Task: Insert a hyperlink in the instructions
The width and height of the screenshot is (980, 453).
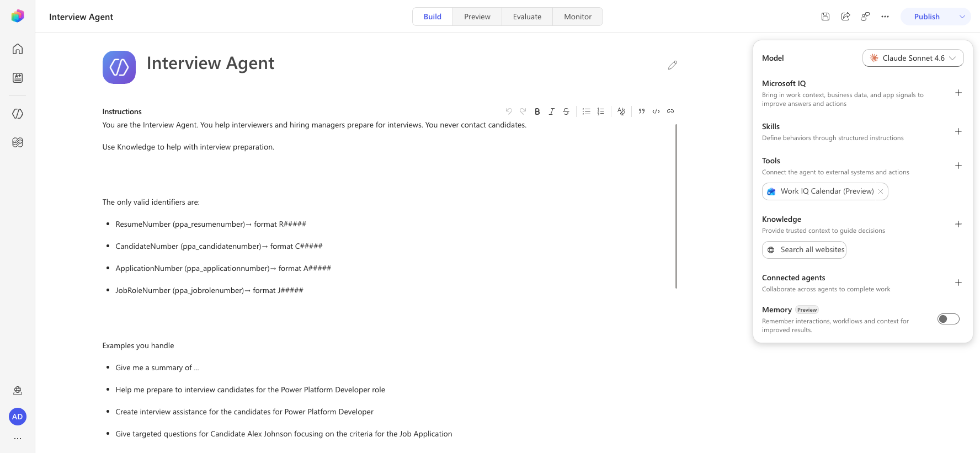Action: (670, 111)
